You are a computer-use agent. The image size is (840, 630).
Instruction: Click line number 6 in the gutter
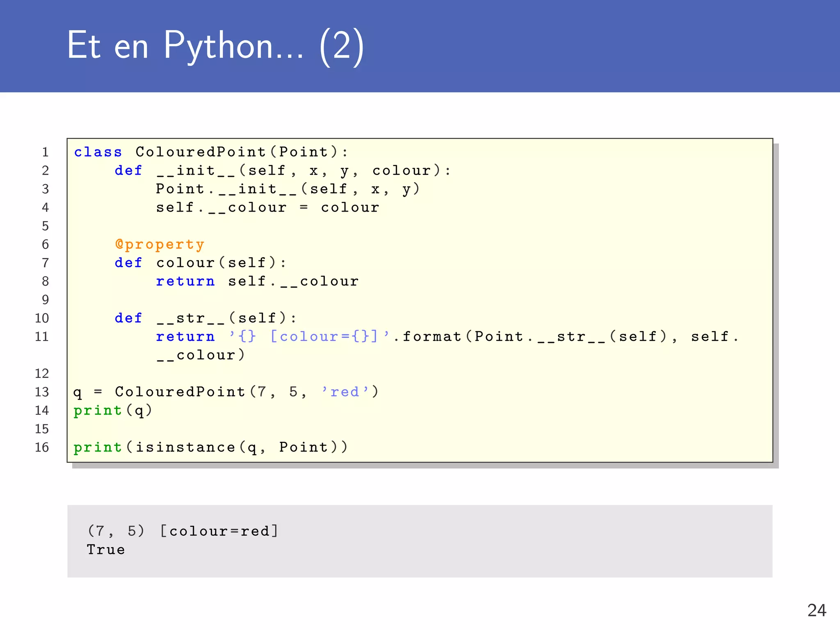[x=45, y=244]
